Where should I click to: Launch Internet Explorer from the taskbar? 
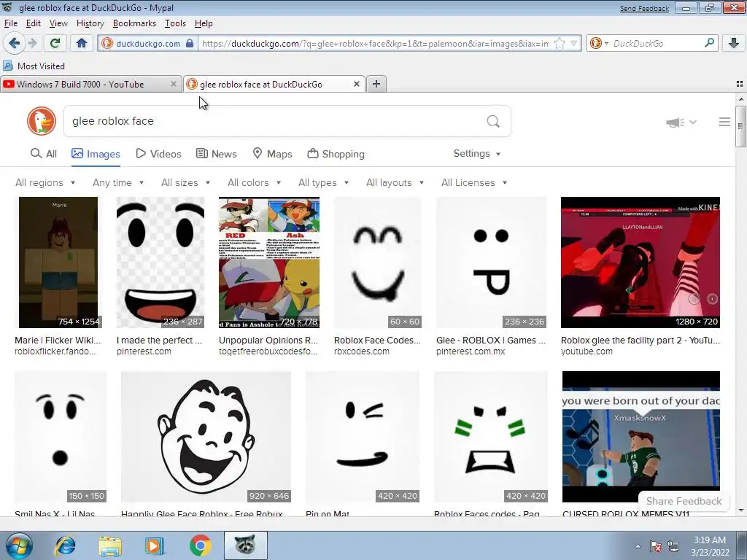[65, 545]
